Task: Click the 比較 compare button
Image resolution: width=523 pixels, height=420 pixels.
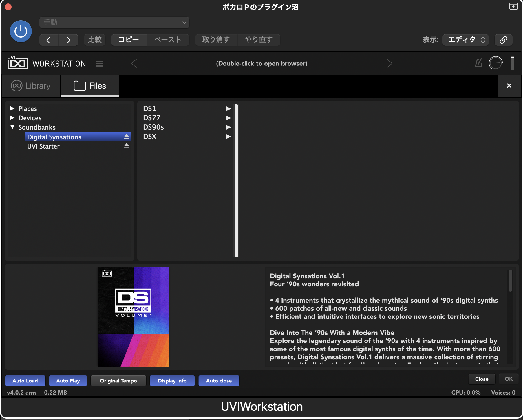Action: click(x=95, y=40)
